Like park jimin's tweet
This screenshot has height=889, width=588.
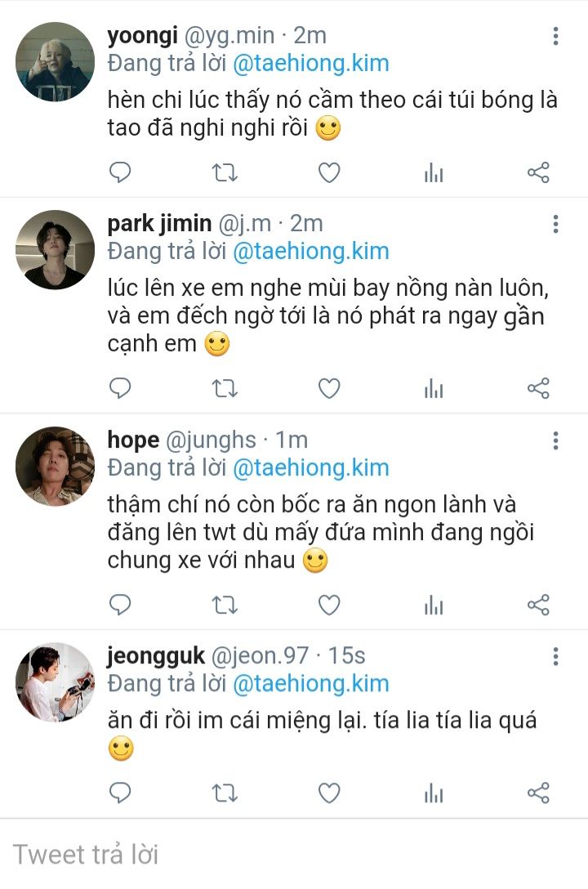(x=329, y=388)
